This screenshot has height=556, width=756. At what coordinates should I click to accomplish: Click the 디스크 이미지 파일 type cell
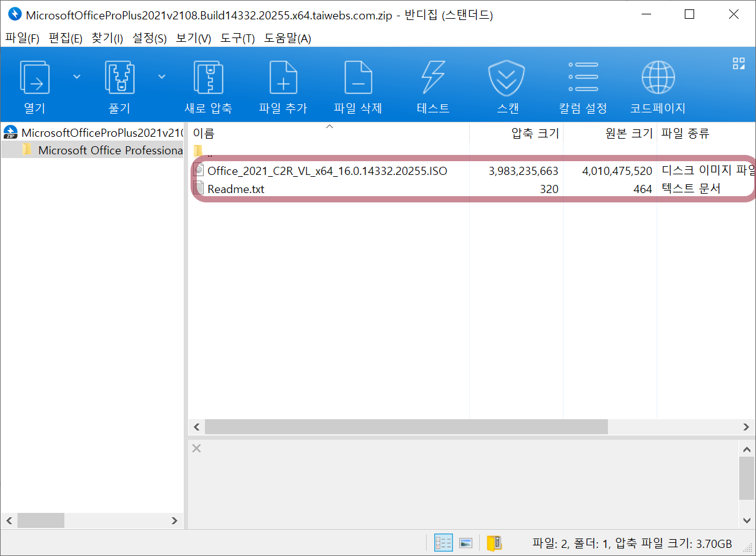click(x=708, y=171)
